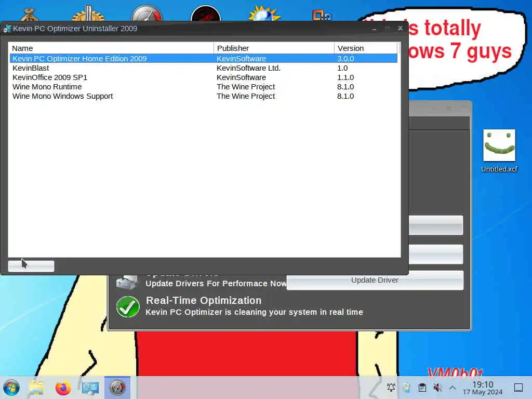Select the KevinOffice 2009 SP1 entry
The height and width of the screenshot is (399, 532).
[203, 77]
